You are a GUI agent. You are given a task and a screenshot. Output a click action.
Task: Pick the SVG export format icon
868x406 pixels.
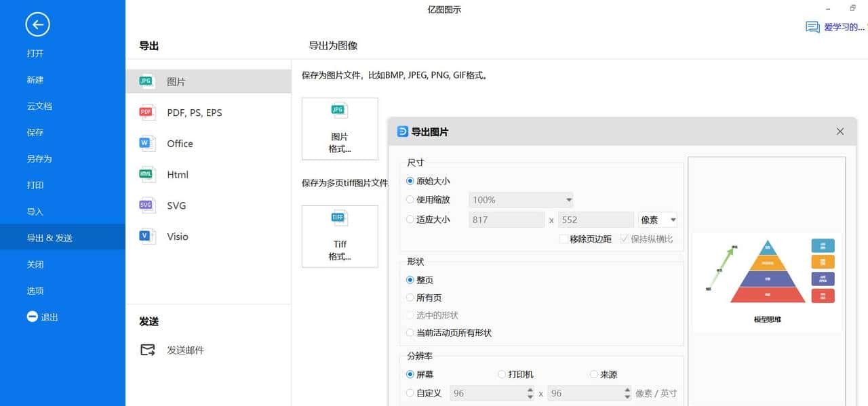[145, 205]
